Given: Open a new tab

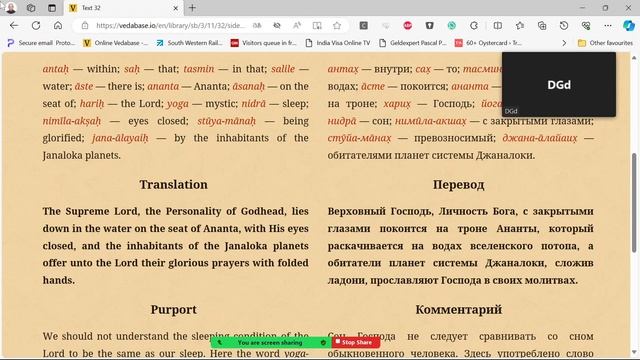Looking at the screenshot, I should pos(192,8).
